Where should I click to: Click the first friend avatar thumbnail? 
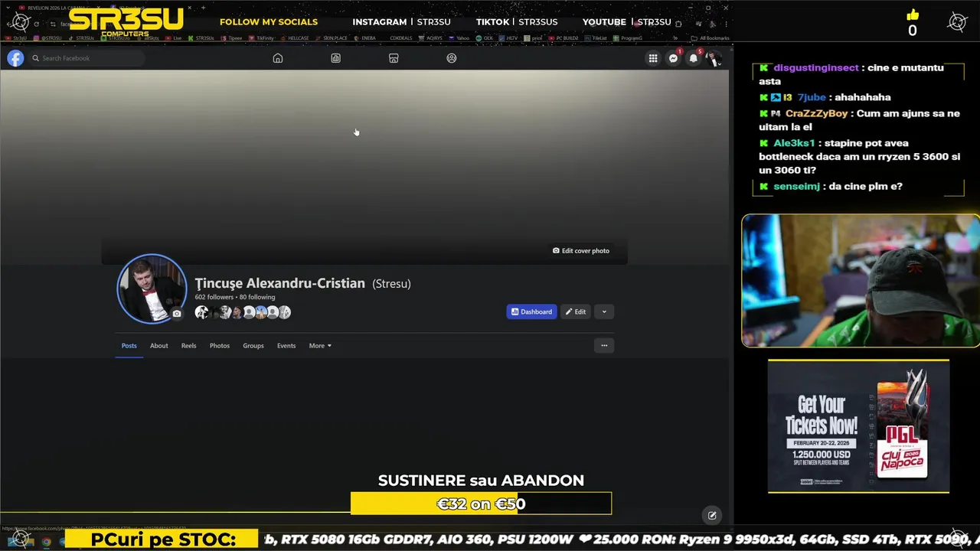(x=201, y=312)
